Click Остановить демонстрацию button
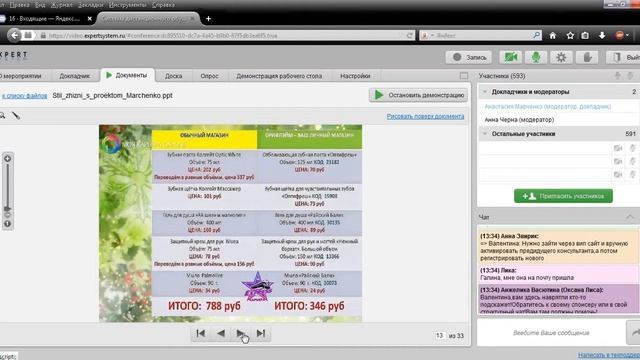 pos(418,95)
